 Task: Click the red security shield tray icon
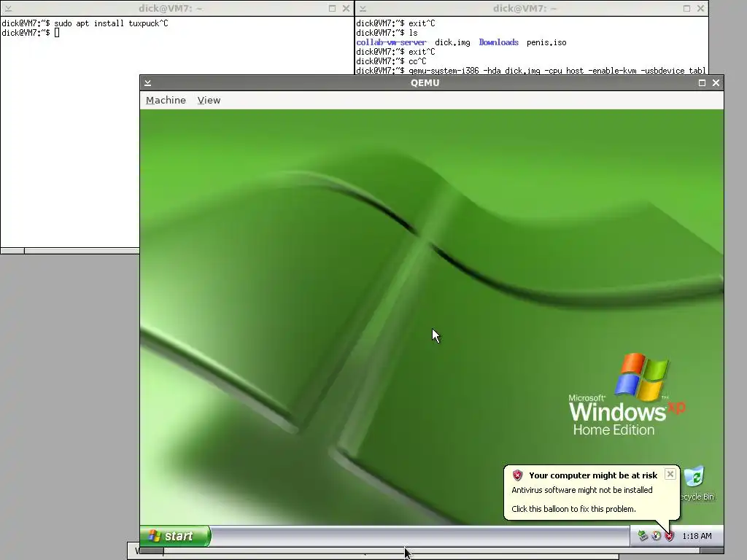[x=670, y=536]
